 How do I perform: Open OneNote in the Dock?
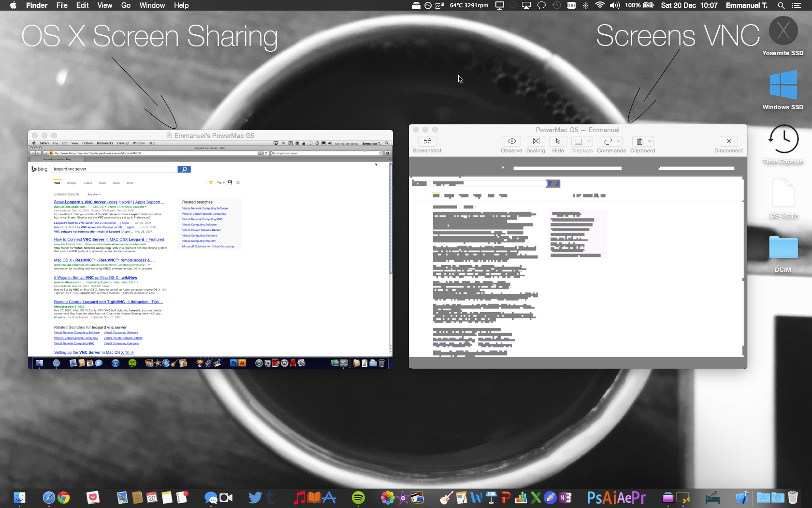[565, 497]
